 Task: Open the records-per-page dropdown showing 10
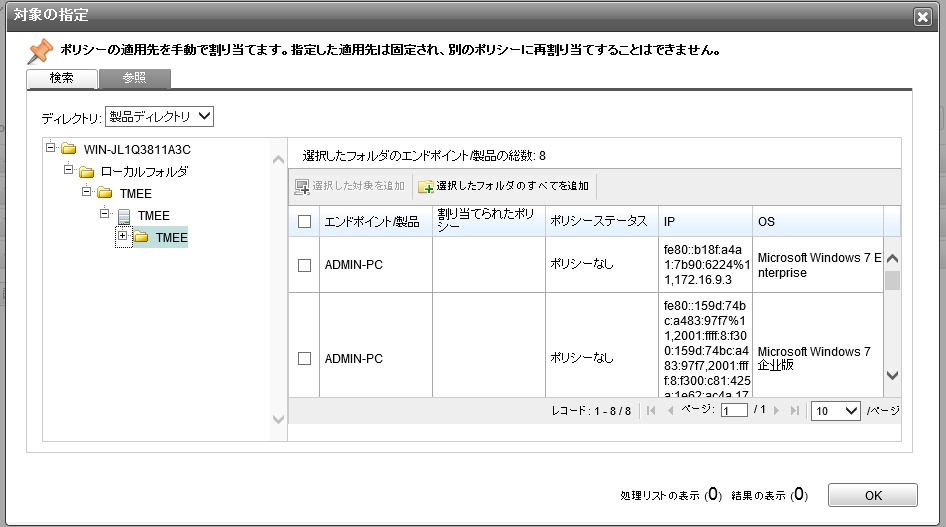pos(836,411)
